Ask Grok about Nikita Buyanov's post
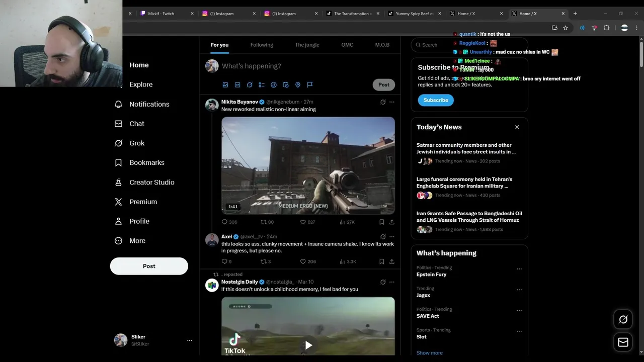 pyautogui.click(x=383, y=102)
